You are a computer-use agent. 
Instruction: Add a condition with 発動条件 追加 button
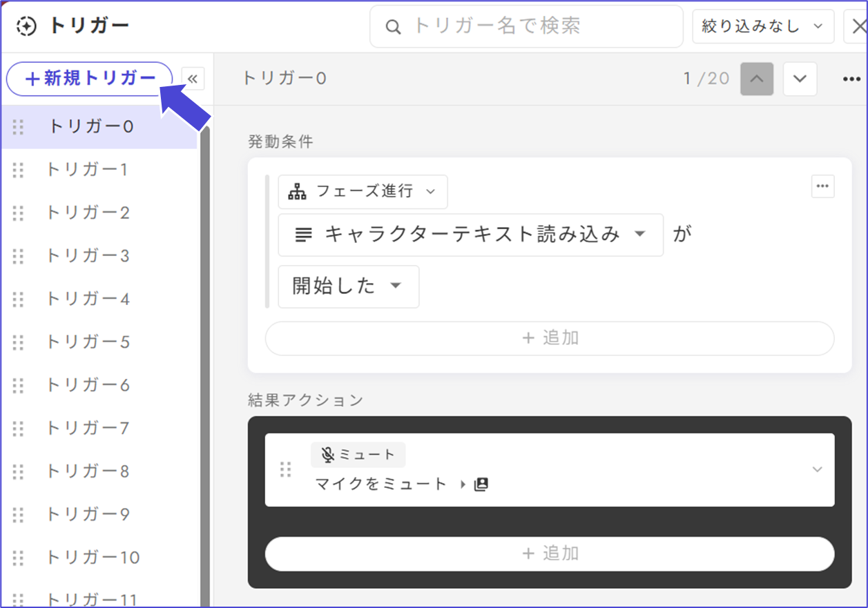tap(550, 338)
